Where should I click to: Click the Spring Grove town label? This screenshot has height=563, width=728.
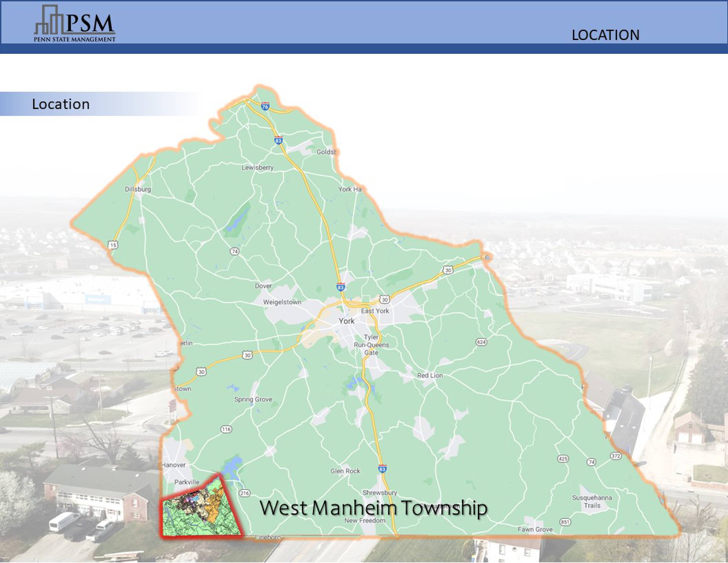click(x=253, y=399)
